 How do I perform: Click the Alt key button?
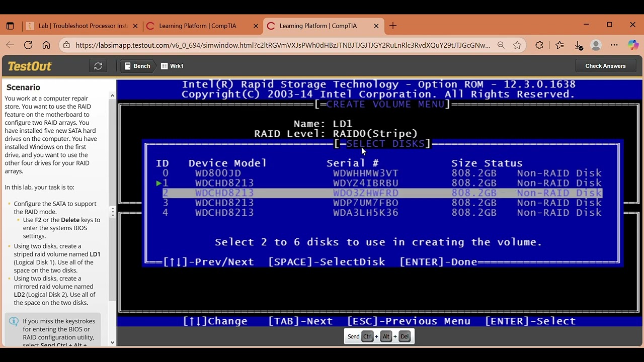click(x=386, y=337)
